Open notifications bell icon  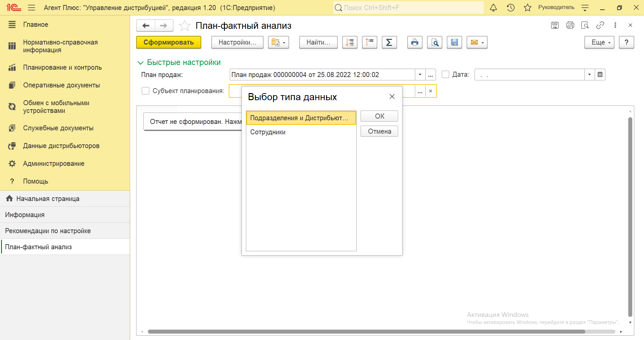point(493,8)
